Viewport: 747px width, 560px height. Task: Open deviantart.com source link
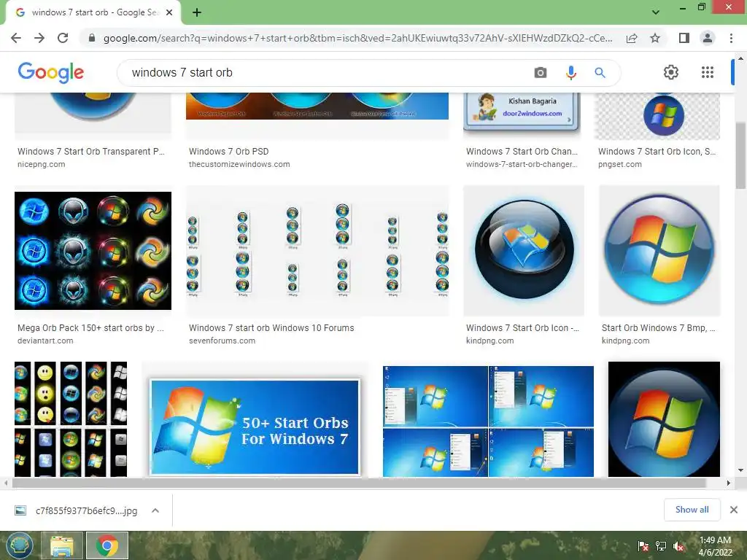point(45,341)
